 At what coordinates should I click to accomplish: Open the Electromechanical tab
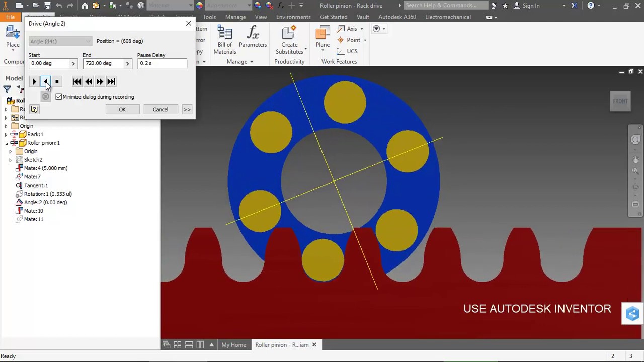pyautogui.click(x=448, y=17)
